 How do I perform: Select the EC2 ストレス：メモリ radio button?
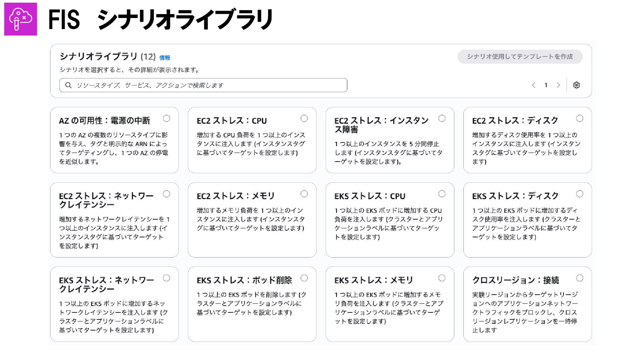[304, 194]
